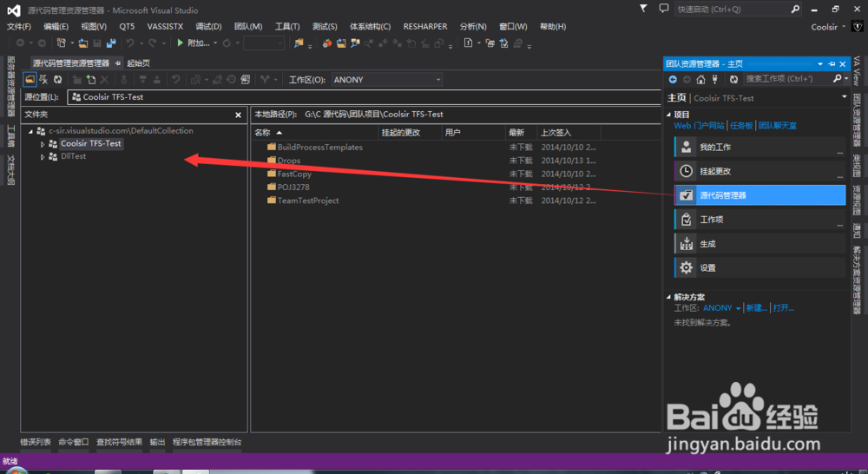Click Web 门户网站 link

[699, 126]
